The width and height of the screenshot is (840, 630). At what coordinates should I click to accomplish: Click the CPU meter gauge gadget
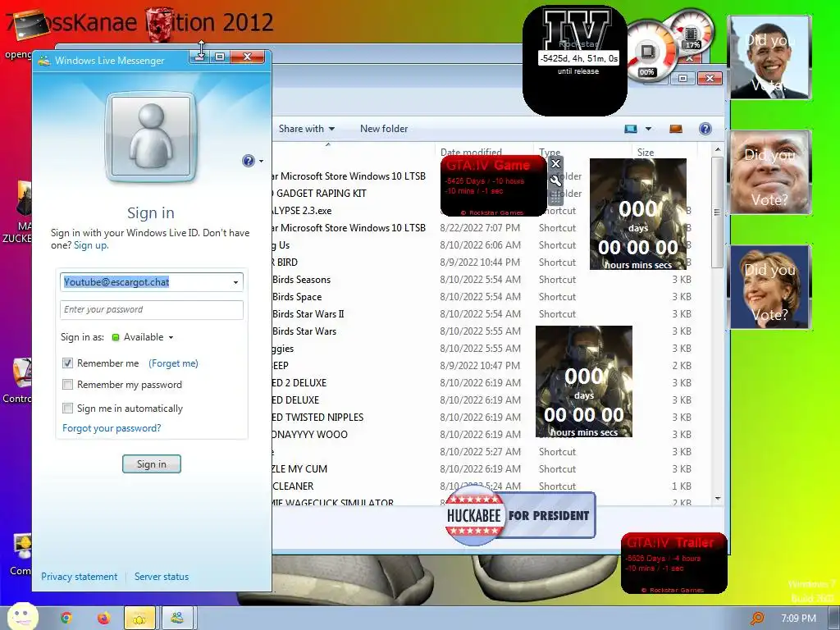click(x=649, y=52)
